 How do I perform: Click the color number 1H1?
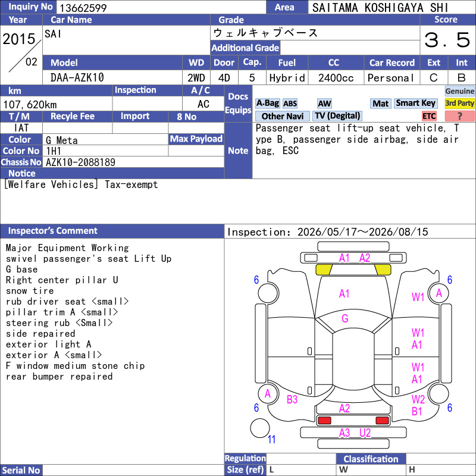[54, 151]
